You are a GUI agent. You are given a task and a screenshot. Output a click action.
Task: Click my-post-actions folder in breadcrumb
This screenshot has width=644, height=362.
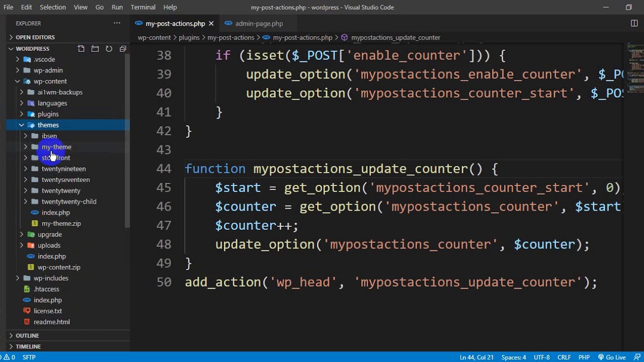tap(230, 38)
